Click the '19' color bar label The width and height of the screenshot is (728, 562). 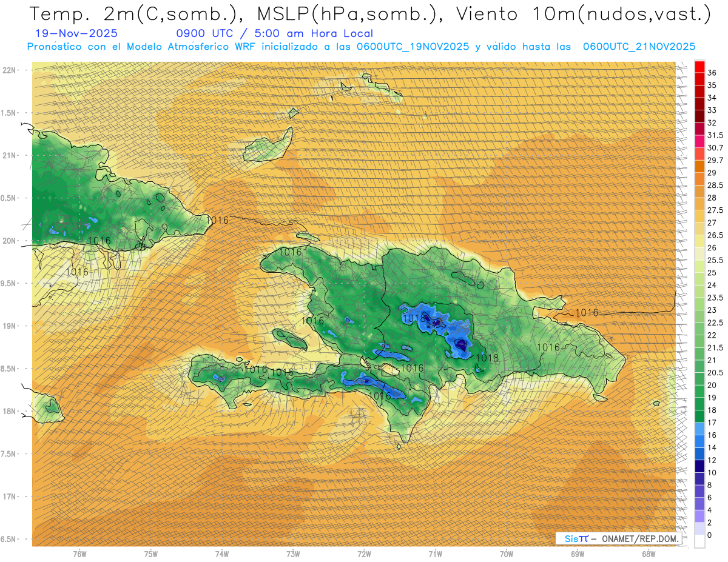tap(712, 398)
